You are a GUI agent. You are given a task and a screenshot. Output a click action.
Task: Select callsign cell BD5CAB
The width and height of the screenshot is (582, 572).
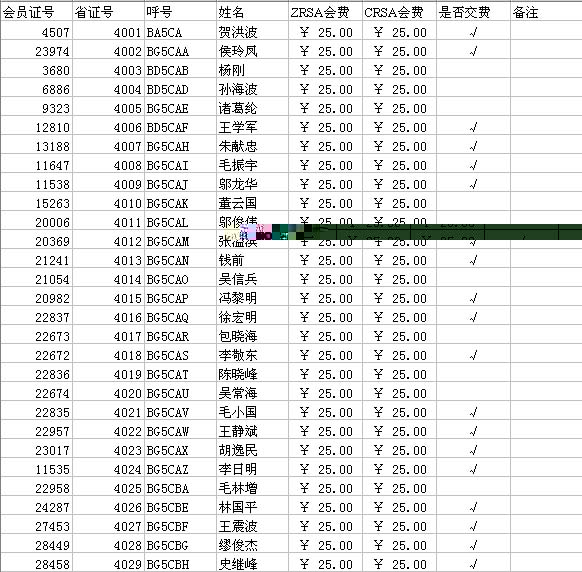pos(180,68)
